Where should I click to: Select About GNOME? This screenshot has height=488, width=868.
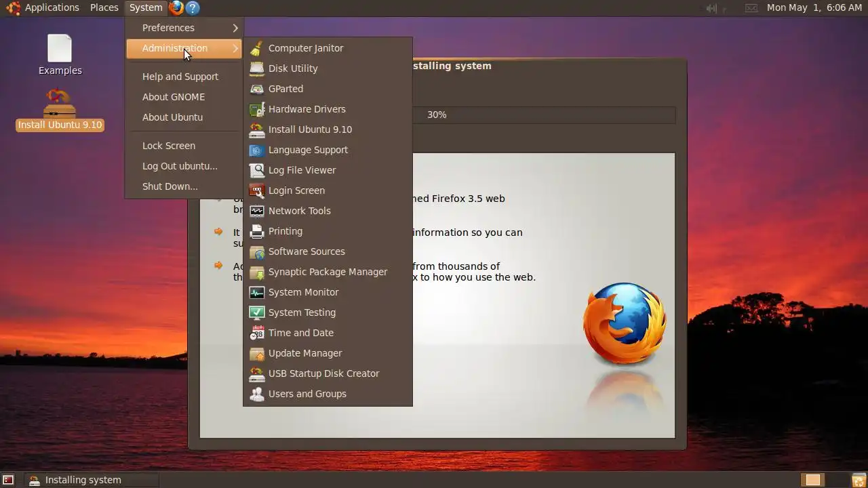[184, 97]
